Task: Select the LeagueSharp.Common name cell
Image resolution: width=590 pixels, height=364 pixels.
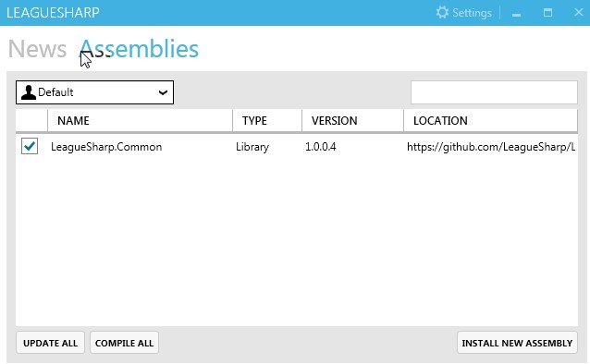Action: click(106, 147)
